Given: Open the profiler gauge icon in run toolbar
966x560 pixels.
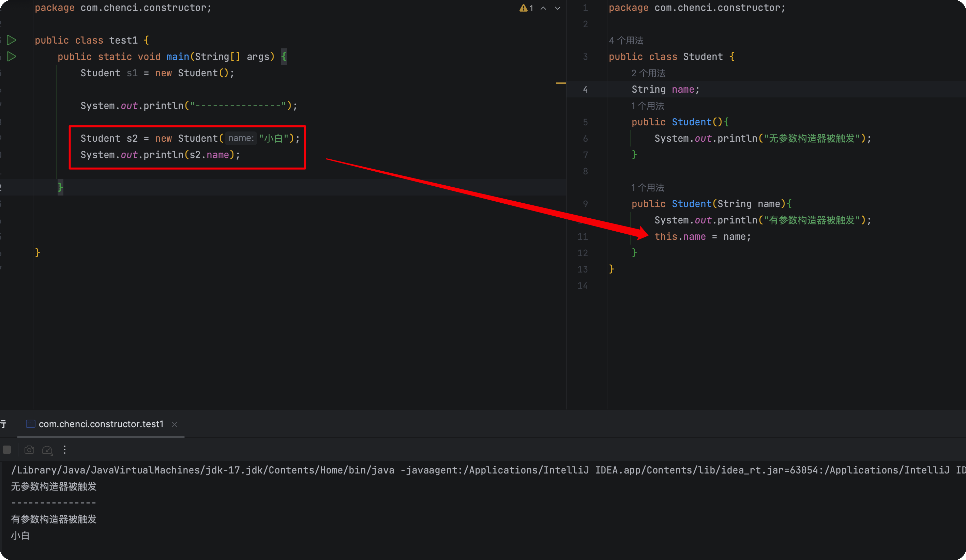Looking at the screenshot, I should [x=47, y=450].
